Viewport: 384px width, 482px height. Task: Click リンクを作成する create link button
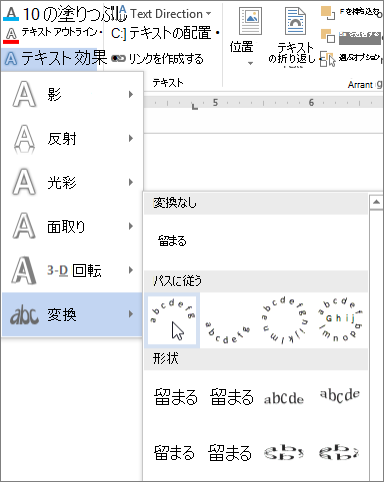pyautogui.click(x=157, y=59)
